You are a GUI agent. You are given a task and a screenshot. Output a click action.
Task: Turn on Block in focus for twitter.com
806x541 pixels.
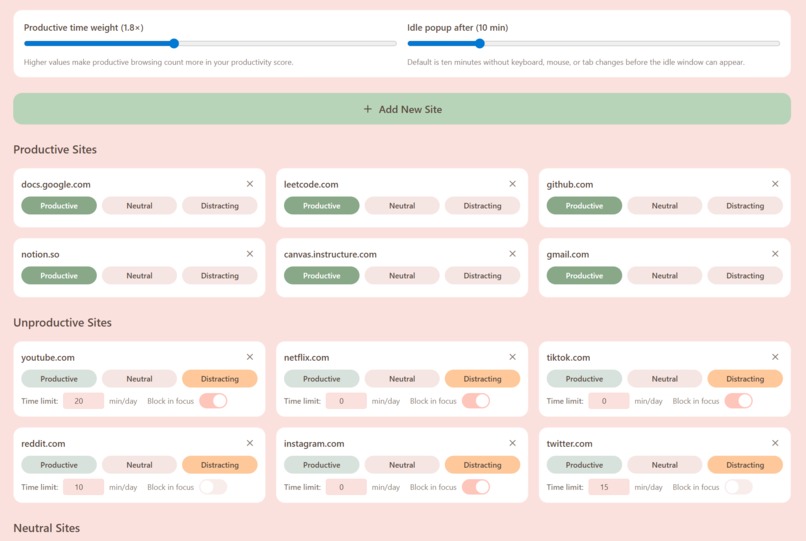739,487
